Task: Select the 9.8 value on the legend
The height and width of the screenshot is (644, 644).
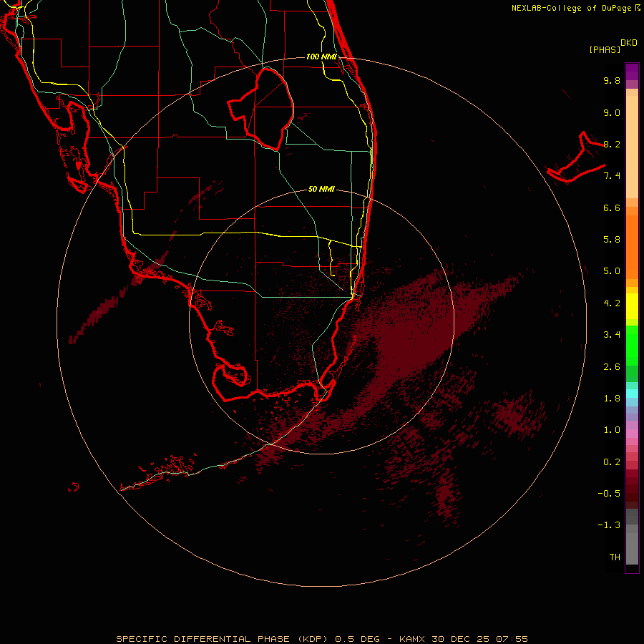Action: coord(612,80)
